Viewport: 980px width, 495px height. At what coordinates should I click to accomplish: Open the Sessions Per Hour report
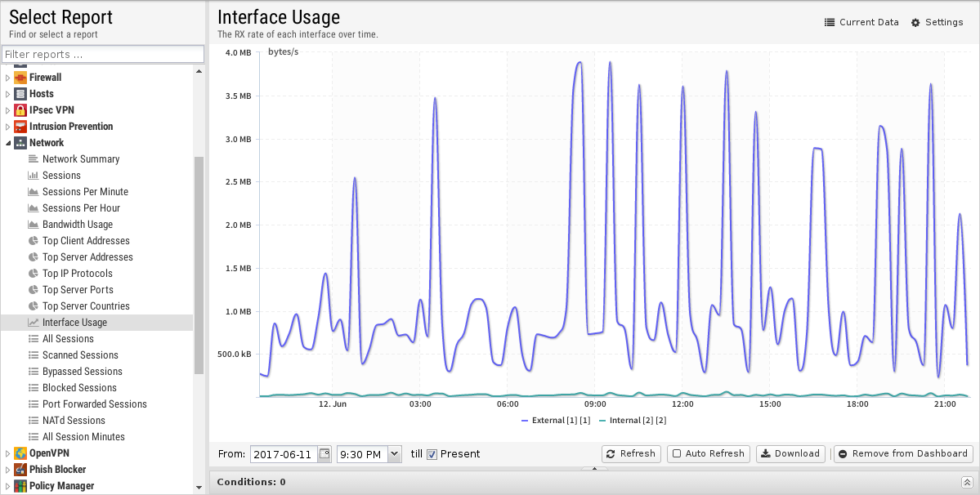pos(81,207)
